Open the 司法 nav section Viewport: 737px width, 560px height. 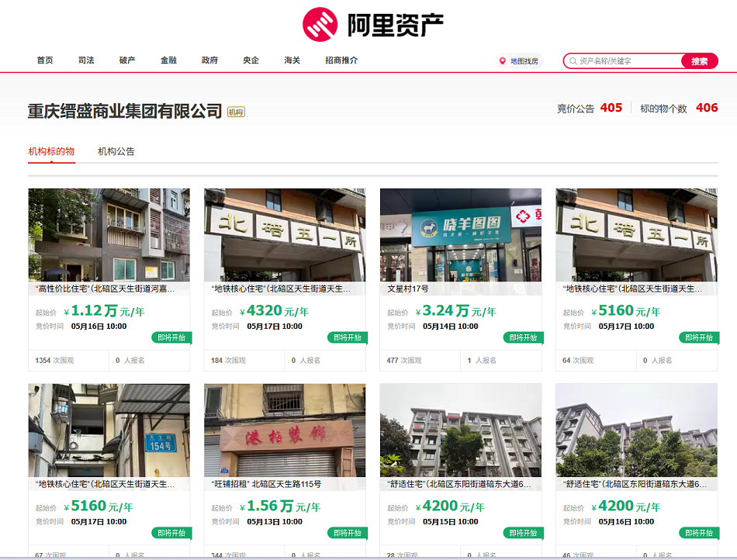point(86,60)
